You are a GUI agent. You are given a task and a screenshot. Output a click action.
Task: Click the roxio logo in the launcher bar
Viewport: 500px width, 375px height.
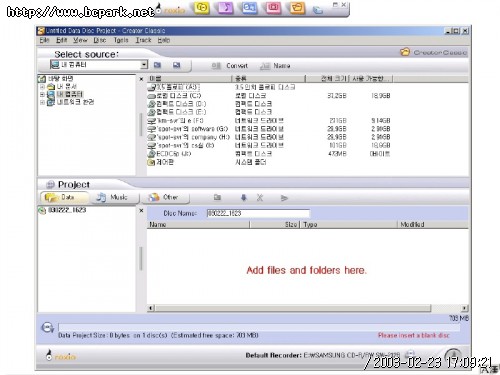pyautogui.click(x=171, y=10)
